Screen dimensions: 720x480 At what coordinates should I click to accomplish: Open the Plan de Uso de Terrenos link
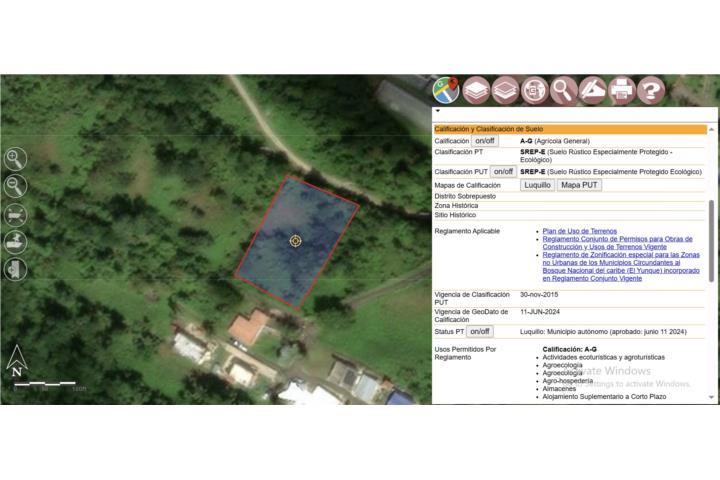point(579,231)
